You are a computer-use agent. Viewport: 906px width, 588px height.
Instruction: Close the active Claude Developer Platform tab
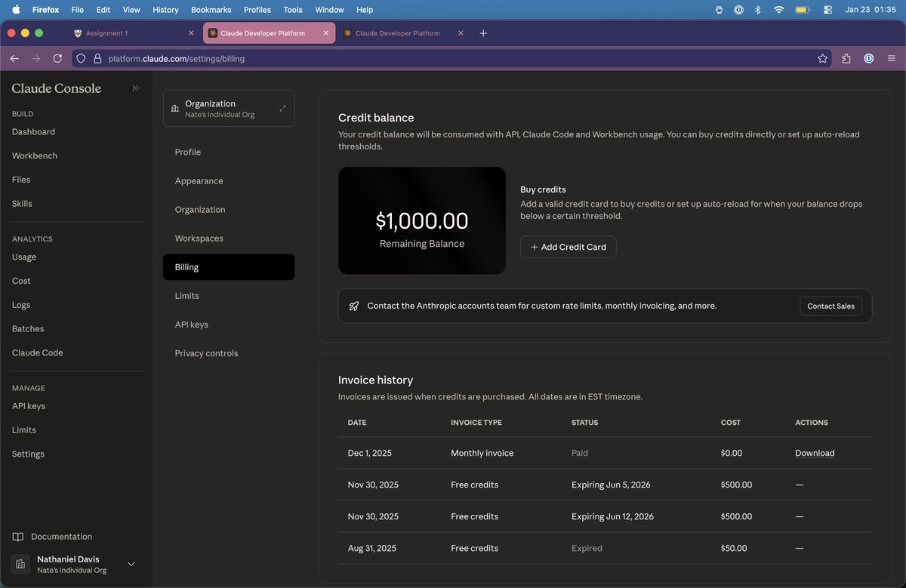click(326, 33)
